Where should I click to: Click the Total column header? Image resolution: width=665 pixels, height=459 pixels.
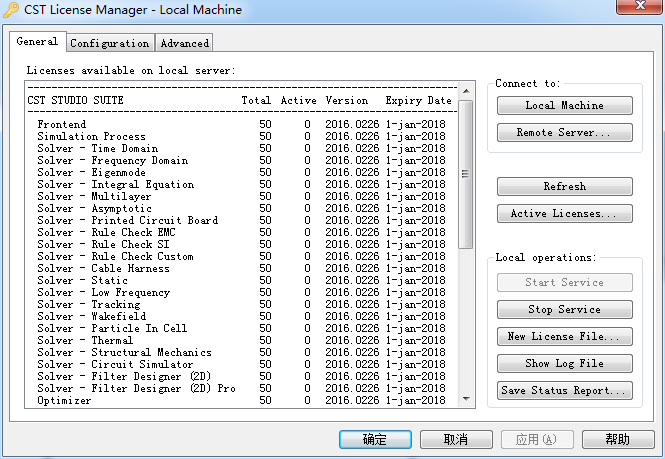256,101
